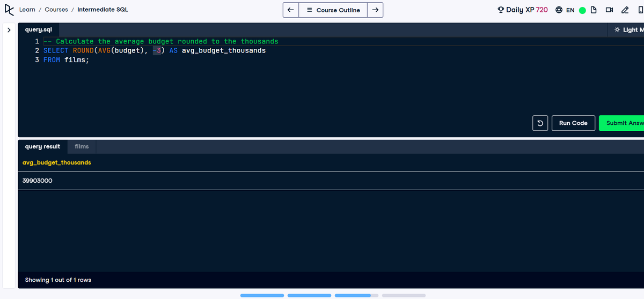This screenshot has height=299, width=644.
Task: Click the Courses breadcrumb link
Action: point(56,10)
